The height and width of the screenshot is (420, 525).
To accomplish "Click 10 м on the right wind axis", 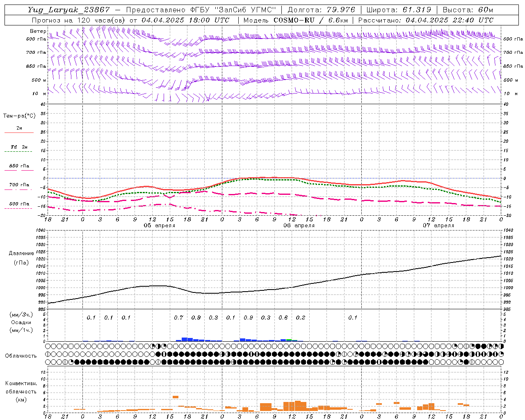I will point(511,94).
